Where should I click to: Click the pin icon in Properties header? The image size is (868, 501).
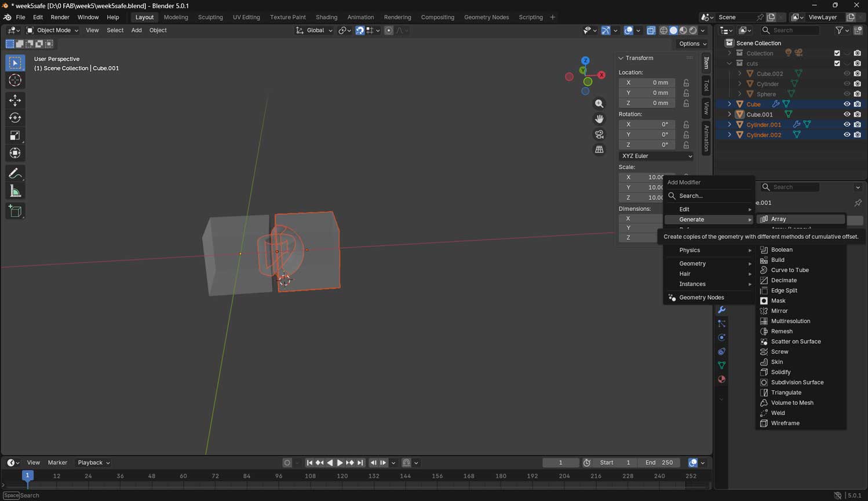pos(858,203)
